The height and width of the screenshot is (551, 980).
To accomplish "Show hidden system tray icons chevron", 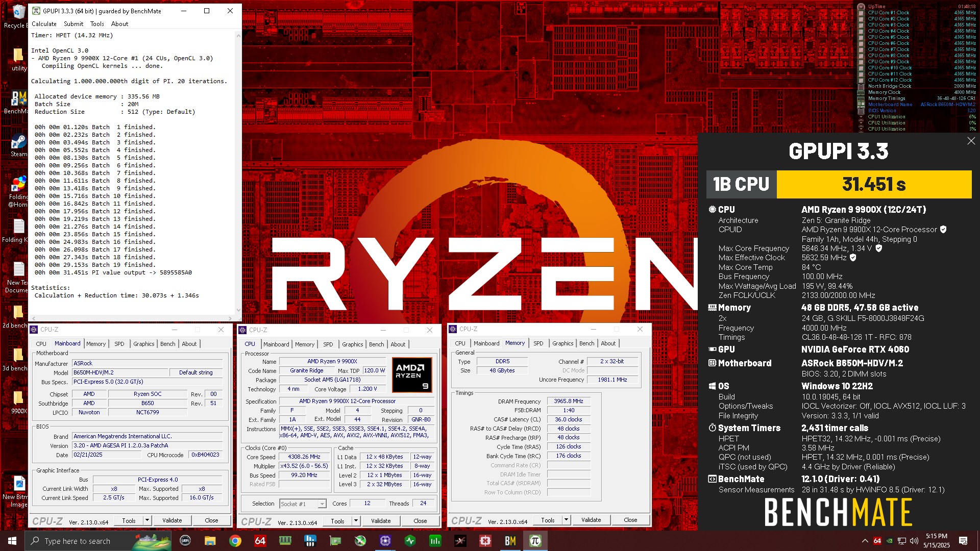I will 865,541.
